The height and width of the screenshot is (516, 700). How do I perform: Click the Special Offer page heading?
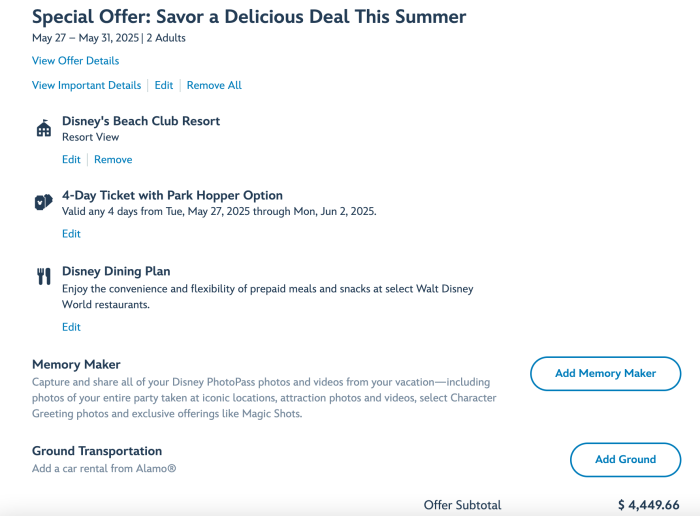[x=249, y=17]
